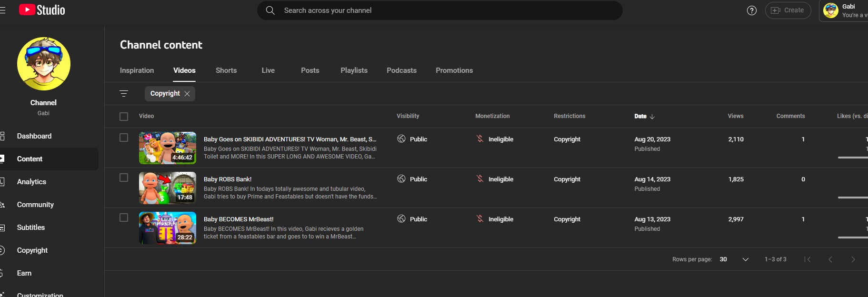This screenshot has width=868, height=297.
Task: Switch to the Videos tab
Action: (x=184, y=70)
